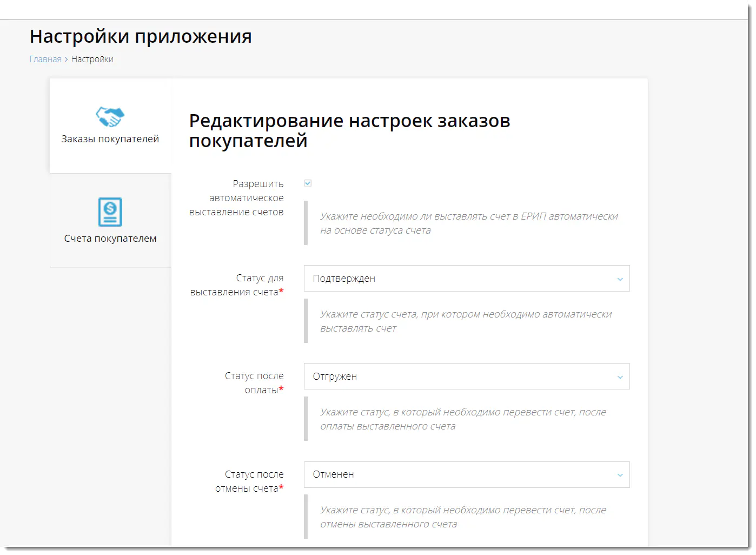Image resolution: width=756 pixels, height=555 pixels.
Task: Open the Статус после отмены счета dropdown
Action: [x=467, y=474]
